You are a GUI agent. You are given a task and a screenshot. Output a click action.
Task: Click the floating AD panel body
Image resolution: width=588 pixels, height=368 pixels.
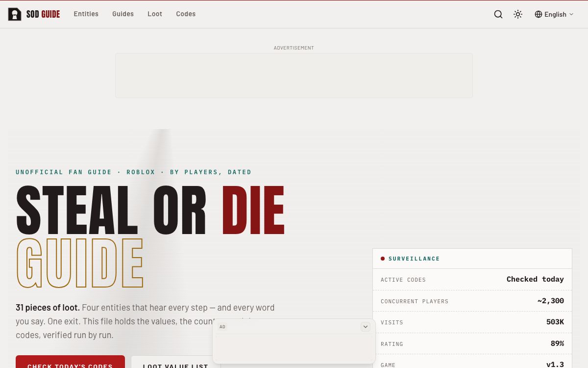pyautogui.click(x=294, y=348)
